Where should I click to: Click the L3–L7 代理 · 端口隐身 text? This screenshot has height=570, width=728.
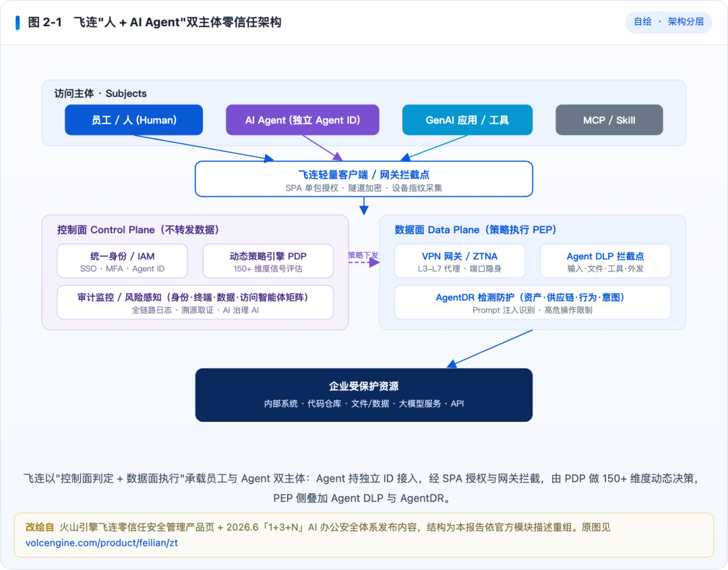pos(460,269)
